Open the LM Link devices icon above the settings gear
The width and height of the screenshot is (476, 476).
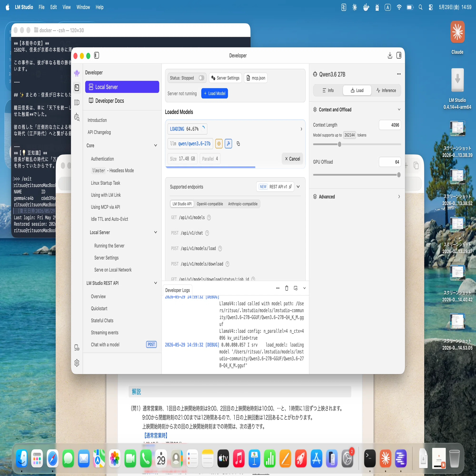coord(77,347)
